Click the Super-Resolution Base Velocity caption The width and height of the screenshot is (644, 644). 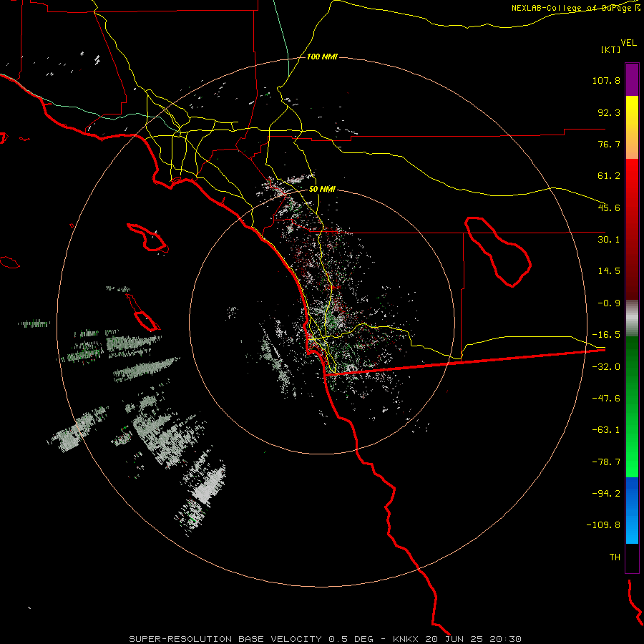pyautogui.click(x=326, y=639)
